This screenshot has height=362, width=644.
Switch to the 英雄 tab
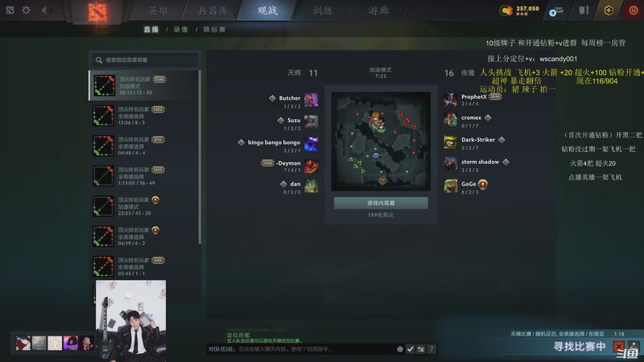(x=158, y=10)
